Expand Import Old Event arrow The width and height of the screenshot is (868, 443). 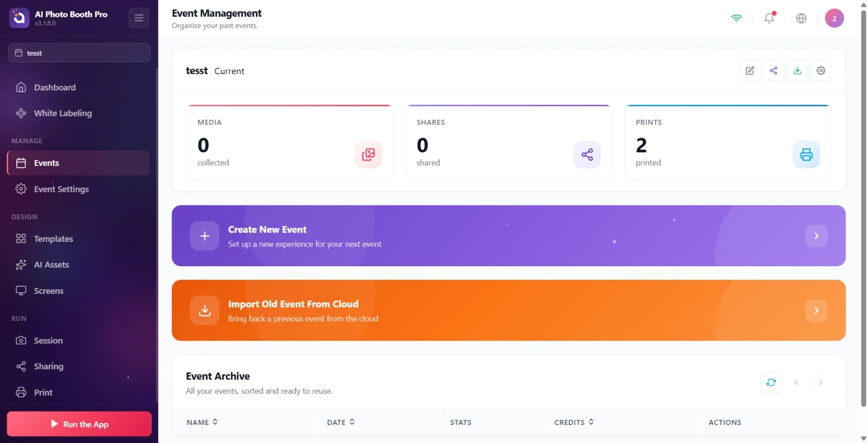[x=816, y=310]
